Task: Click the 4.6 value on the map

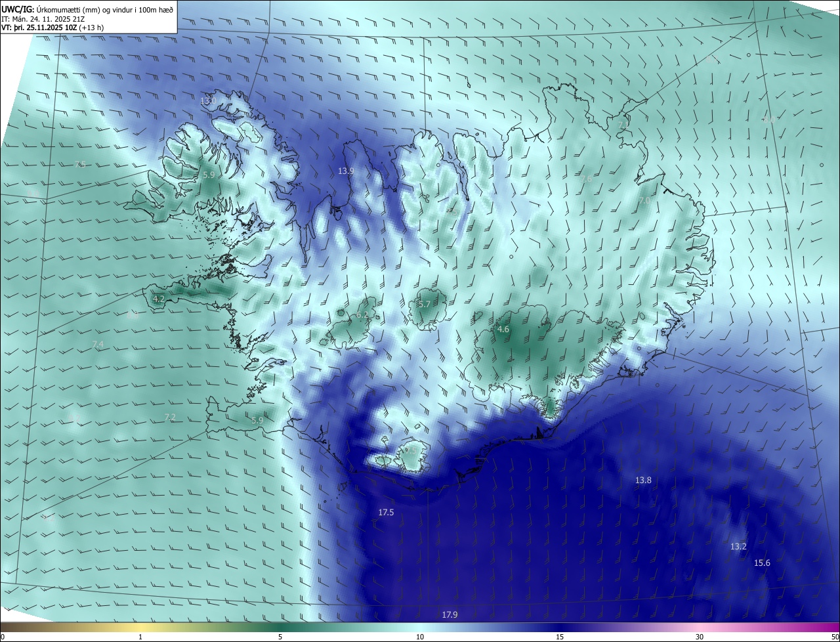Action: [503, 330]
